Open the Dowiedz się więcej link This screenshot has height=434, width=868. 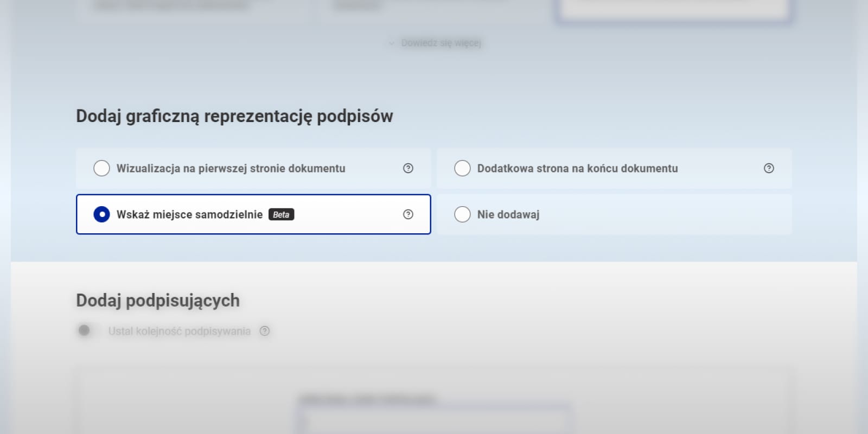(441, 43)
